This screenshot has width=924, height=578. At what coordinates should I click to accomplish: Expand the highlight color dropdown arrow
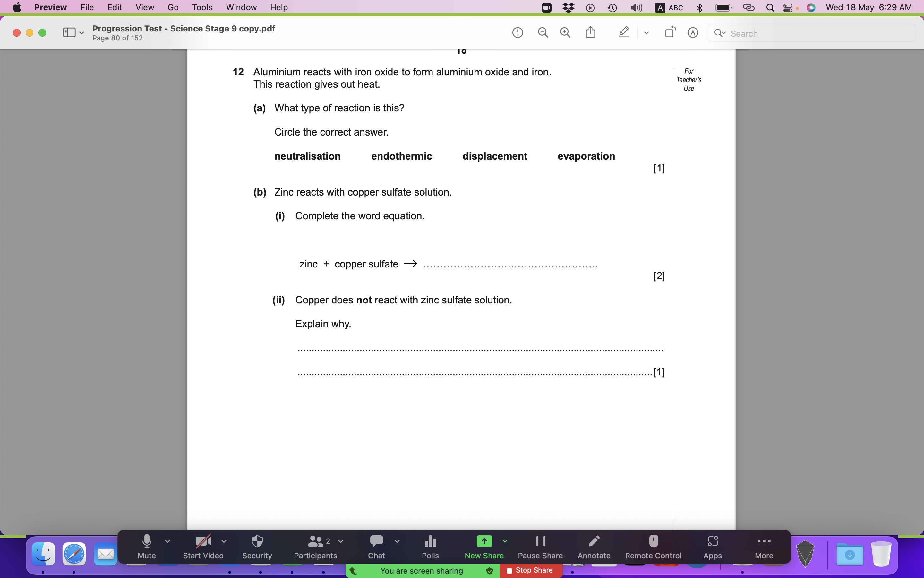pyautogui.click(x=646, y=33)
